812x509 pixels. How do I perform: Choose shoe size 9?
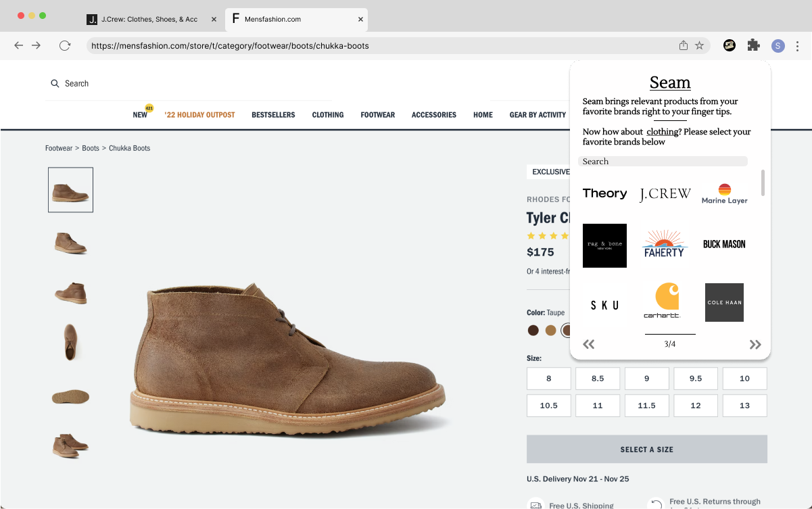click(x=647, y=379)
